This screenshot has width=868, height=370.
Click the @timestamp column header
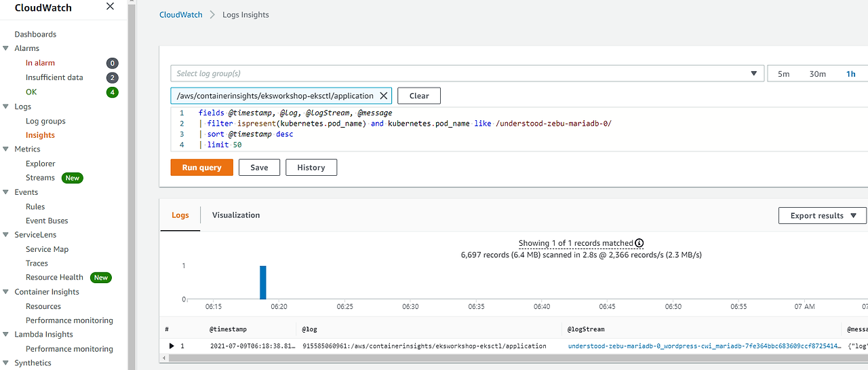click(228, 329)
